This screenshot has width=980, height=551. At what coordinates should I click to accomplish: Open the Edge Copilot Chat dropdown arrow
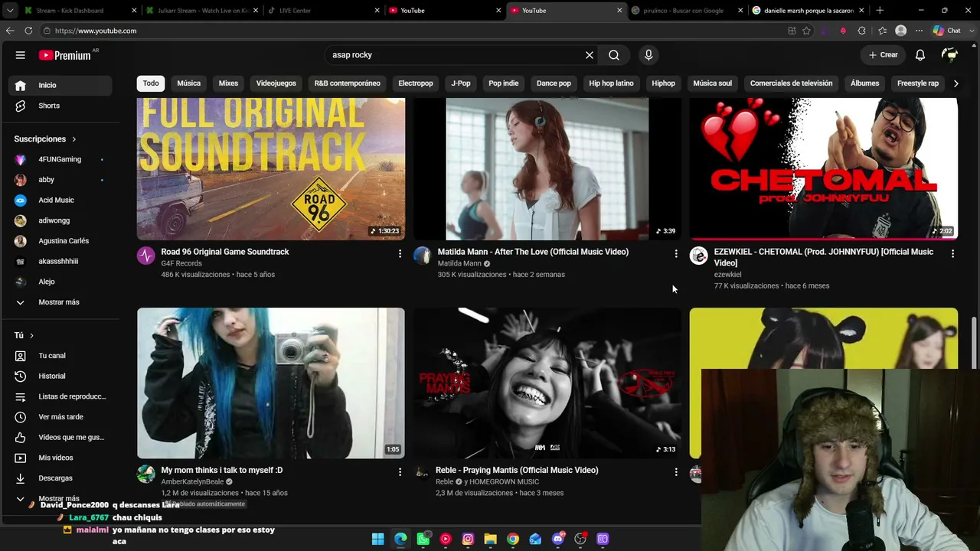click(x=970, y=31)
